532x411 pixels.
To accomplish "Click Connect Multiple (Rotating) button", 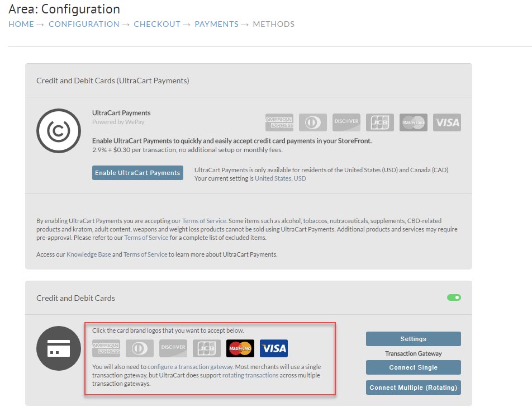I will tap(414, 388).
